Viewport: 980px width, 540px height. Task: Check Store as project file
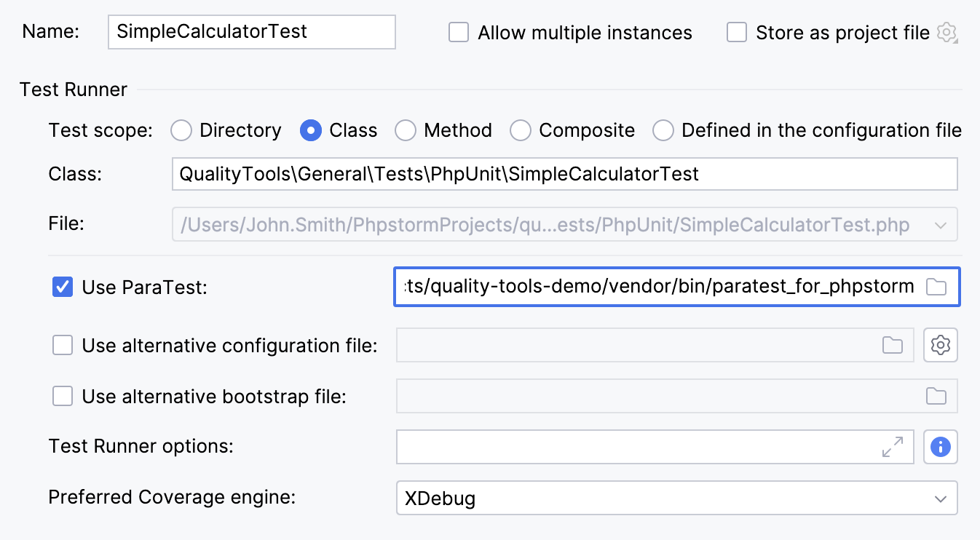click(x=737, y=32)
